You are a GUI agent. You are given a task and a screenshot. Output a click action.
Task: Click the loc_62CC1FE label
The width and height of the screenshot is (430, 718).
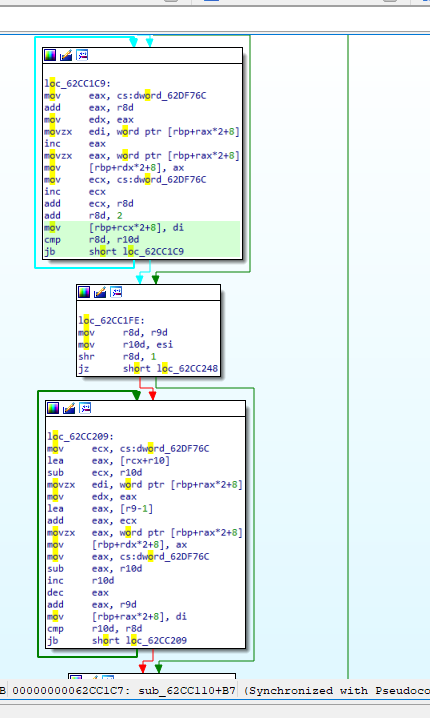(x=111, y=321)
